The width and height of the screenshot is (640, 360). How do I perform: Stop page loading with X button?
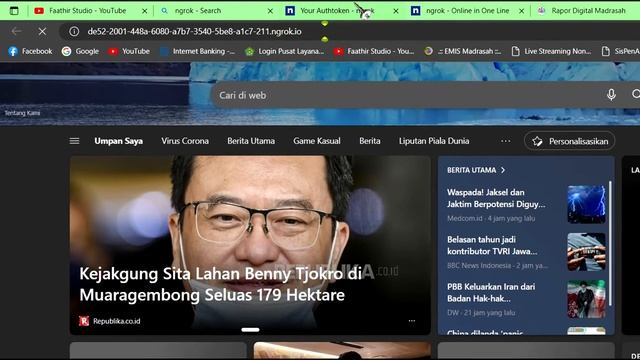(42, 31)
